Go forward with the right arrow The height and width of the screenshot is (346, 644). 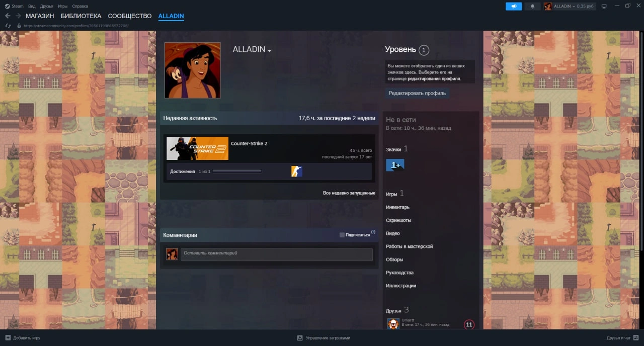point(18,16)
